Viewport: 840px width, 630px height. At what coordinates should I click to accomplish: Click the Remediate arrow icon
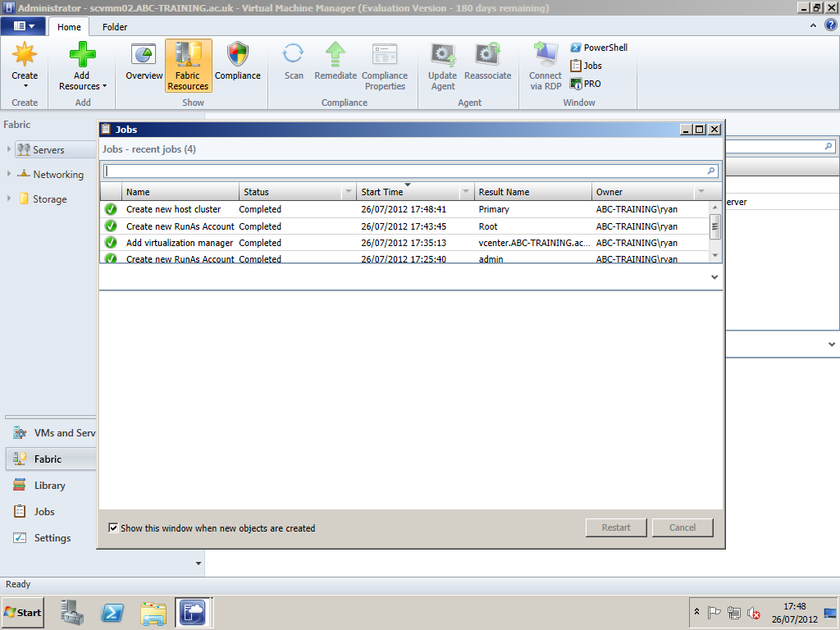(336, 54)
